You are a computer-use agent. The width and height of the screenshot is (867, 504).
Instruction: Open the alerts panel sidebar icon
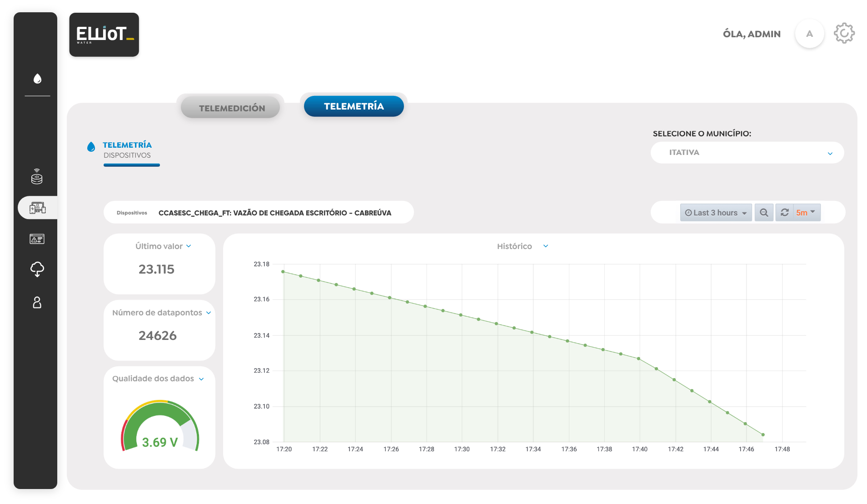[37, 239]
